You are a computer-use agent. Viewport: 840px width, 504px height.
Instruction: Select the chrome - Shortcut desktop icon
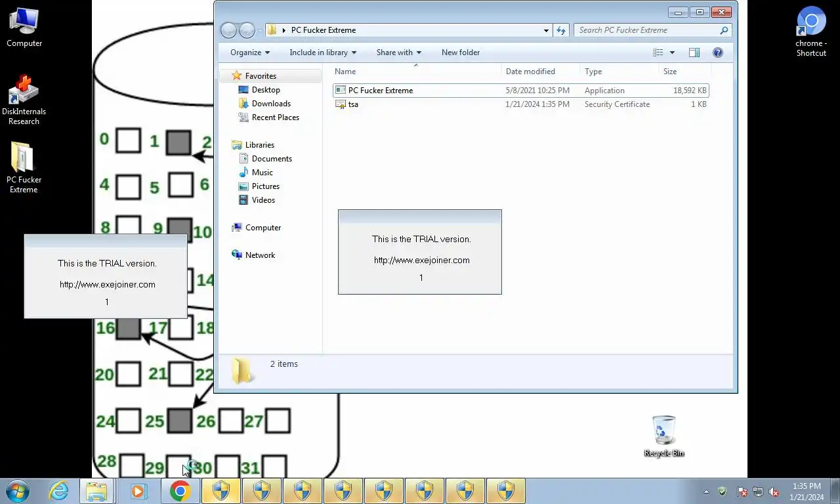[811, 31]
